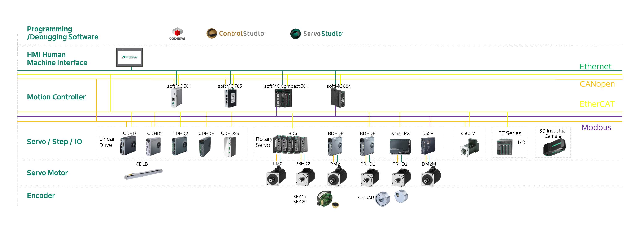Select the softMC 703 controller image
644x234 pixels.
(x=230, y=98)
